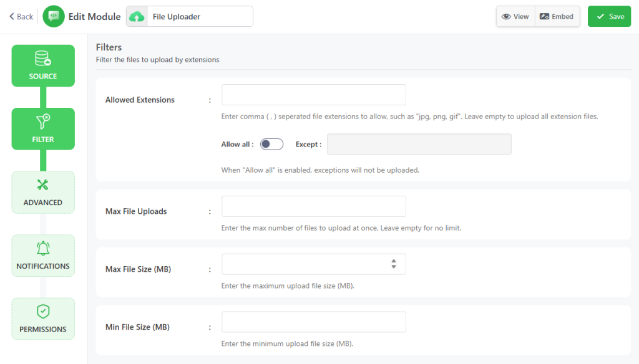Screen dimensions: 639x364
Task: Click the eye icon in View button
Action: click(506, 17)
